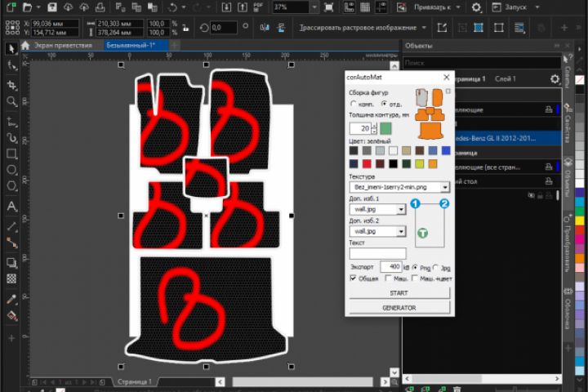Switch to 'Экран приветствия' tab
Viewport: 588px width, 392px height.
point(61,45)
